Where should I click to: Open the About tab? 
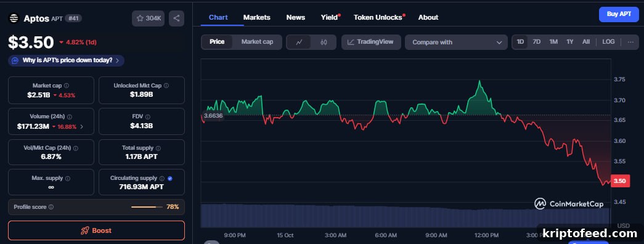coord(428,17)
